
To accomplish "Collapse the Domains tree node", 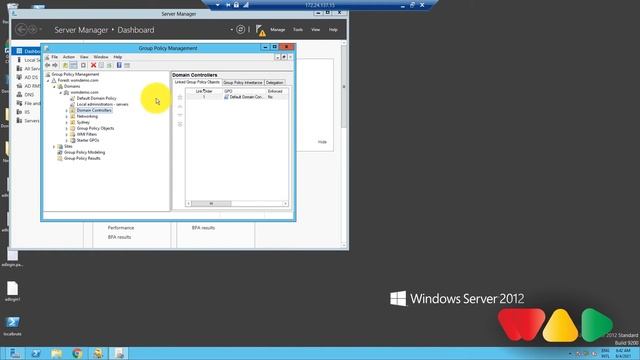I will point(54,87).
